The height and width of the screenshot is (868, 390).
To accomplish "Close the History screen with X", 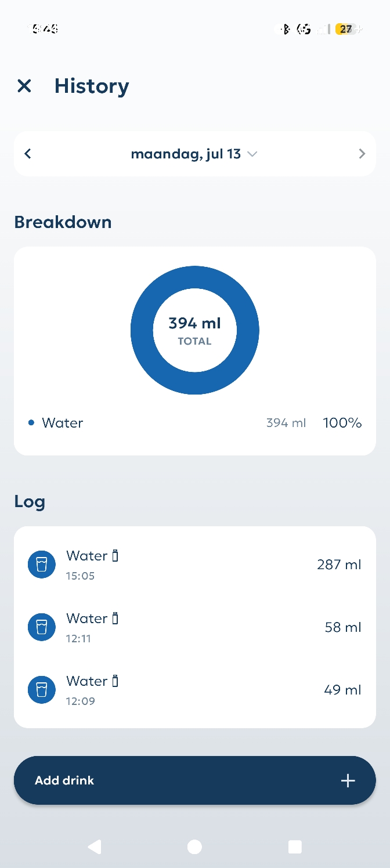I will [x=24, y=86].
